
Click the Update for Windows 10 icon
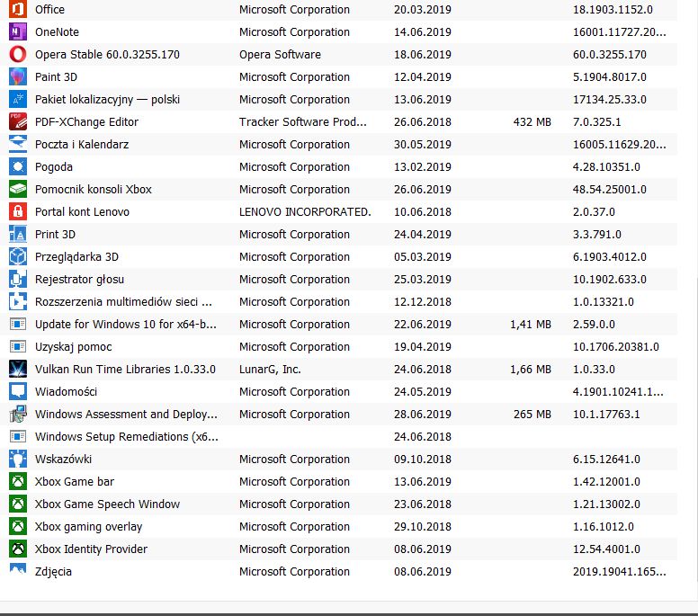click(x=18, y=324)
